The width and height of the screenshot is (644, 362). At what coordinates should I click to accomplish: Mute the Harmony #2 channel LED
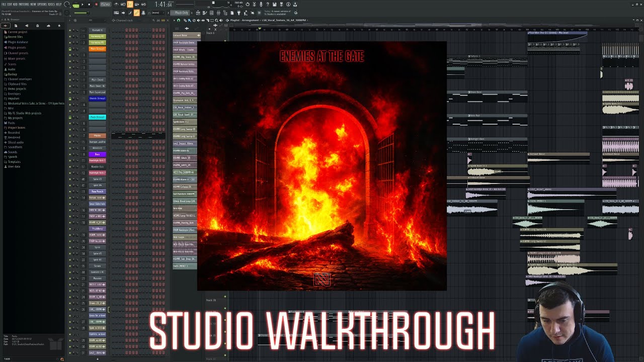pos(70,36)
